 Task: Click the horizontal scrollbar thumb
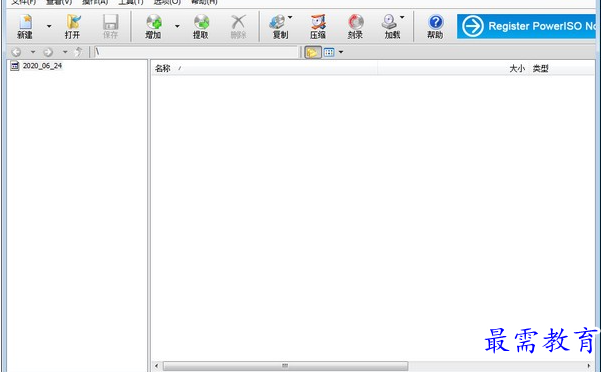(285, 365)
